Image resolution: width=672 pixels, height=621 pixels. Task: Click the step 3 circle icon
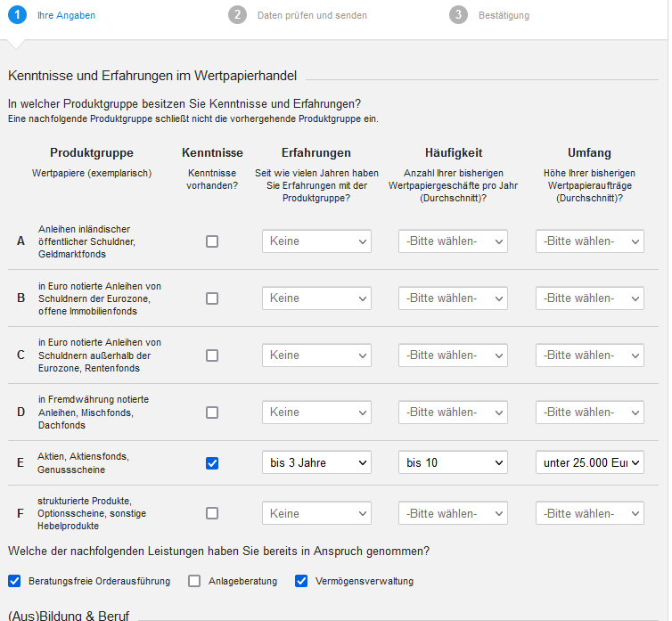pyautogui.click(x=458, y=15)
